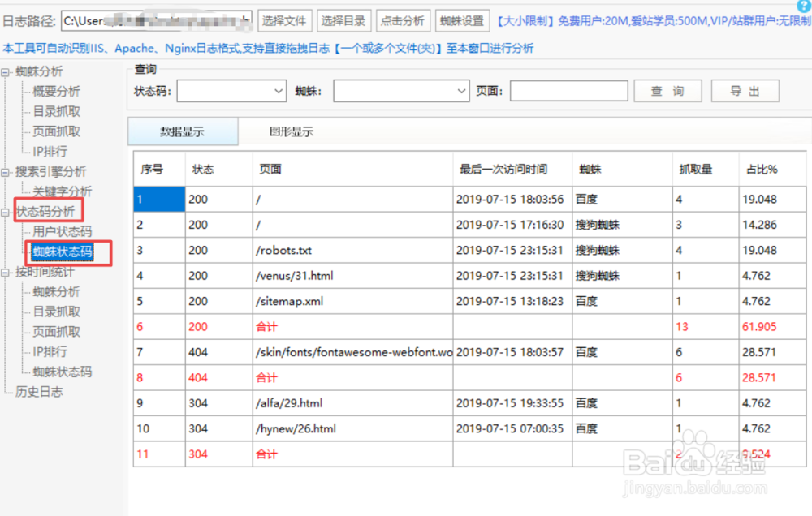Open 蜘蛛设置 settings
Screen dimensions: 812x516
tap(463, 21)
